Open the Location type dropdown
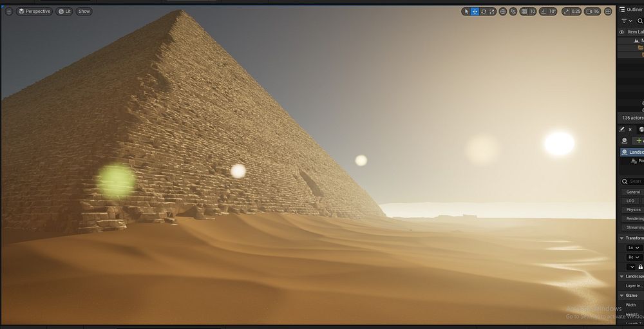This screenshot has height=329, width=644. coord(634,248)
